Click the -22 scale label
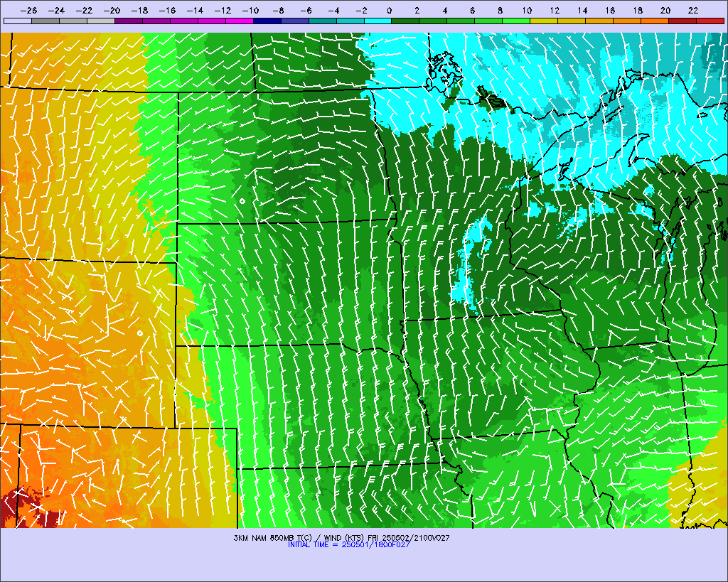Viewport: 728px width, 582px height. (84, 10)
